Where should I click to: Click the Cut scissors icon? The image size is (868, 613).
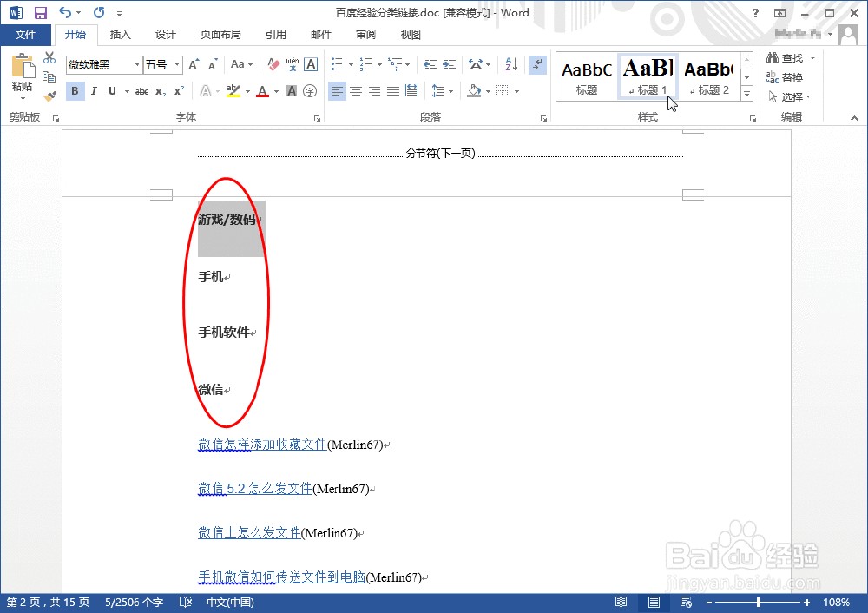pos(49,57)
